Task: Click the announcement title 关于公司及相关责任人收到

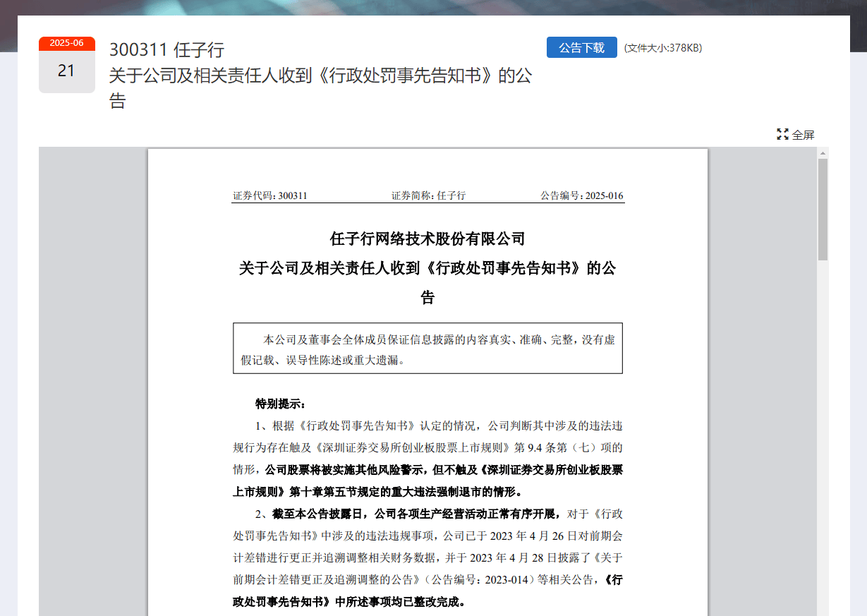Action: 320,88
